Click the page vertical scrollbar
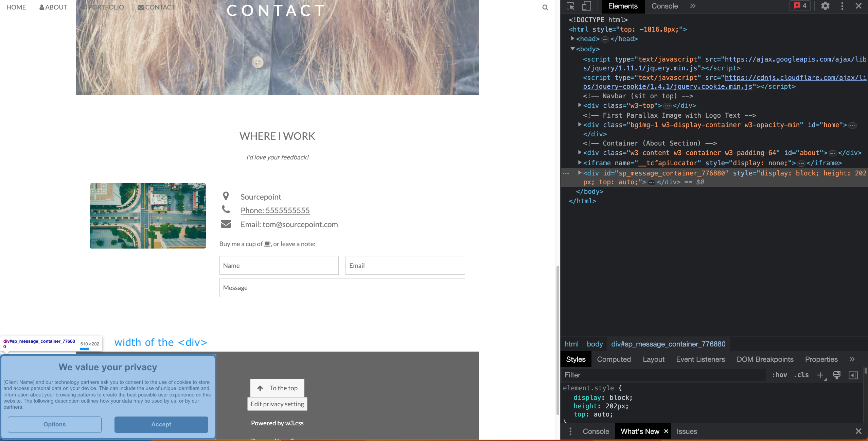 [557, 340]
